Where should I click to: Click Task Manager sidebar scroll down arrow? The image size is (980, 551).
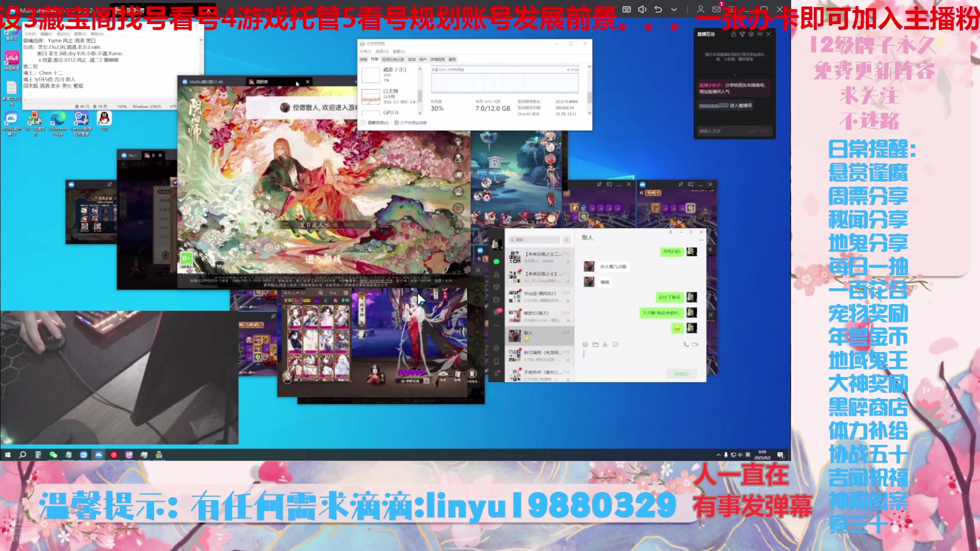420,113
